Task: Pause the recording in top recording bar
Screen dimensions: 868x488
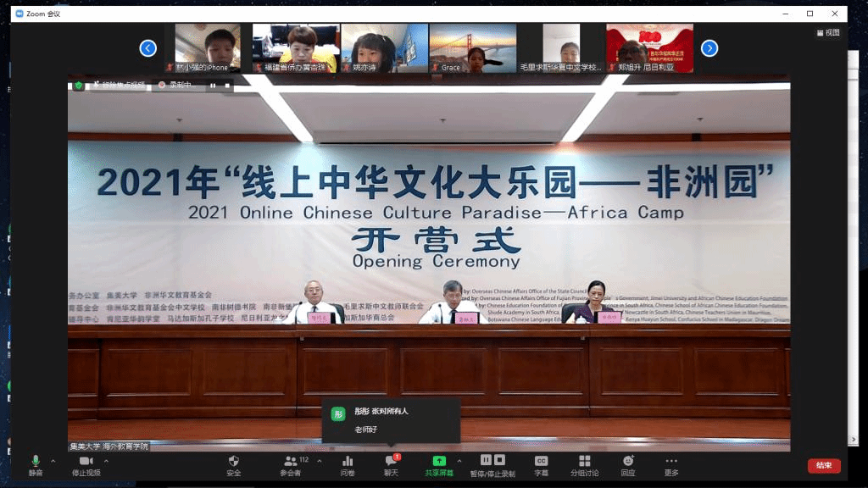Action: coord(213,85)
